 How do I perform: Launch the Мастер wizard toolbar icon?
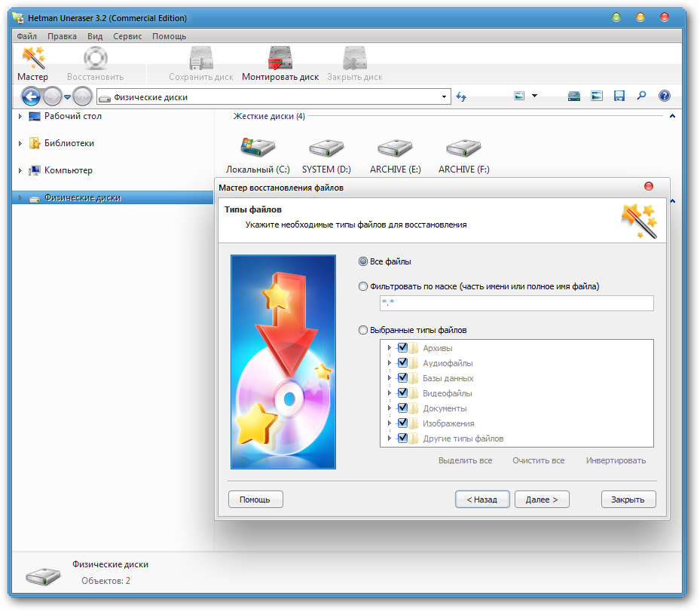(32, 59)
